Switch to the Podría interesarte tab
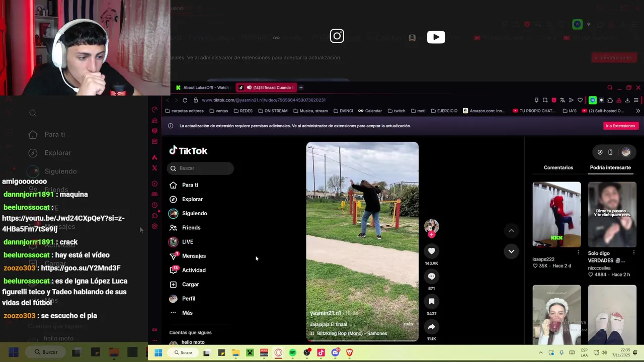Image resolution: width=644 pixels, height=362 pixels. click(610, 167)
